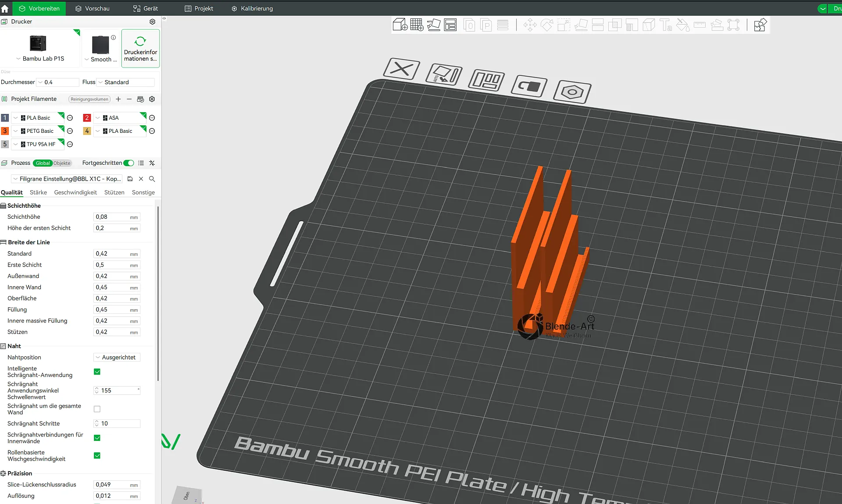The image size is (842, 504).
Task: Check Schrägnaht um die gesamte Wand
Action: tap(97, 409)
